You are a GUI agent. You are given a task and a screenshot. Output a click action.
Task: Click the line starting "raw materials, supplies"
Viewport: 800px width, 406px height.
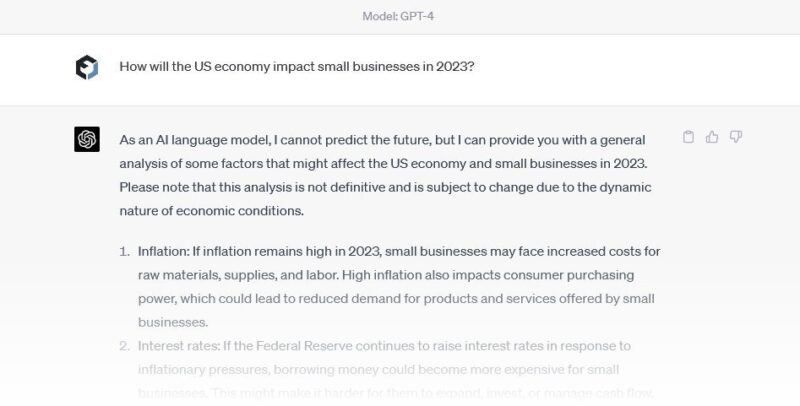[x=300, y=274]
